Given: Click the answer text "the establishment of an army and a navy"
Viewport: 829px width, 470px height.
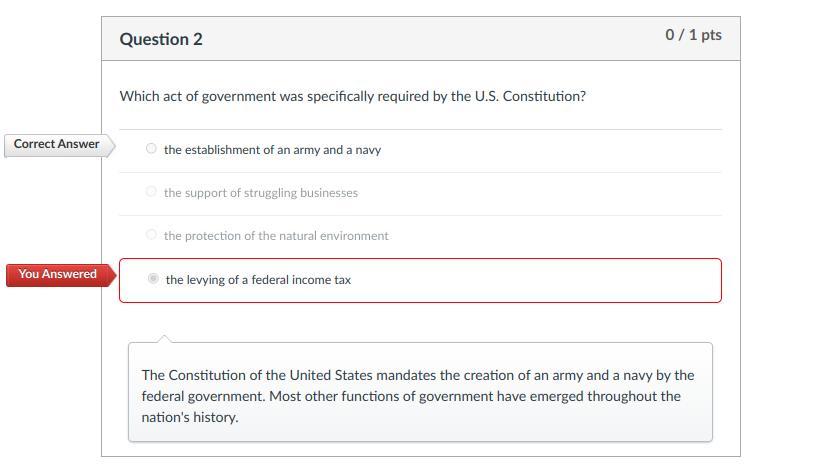Looking at the screenshot, I should click(x=272, y=150).
